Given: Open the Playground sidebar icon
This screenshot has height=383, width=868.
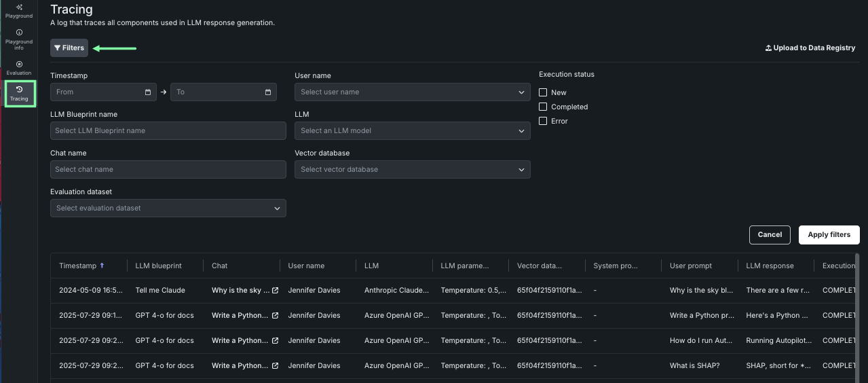Looking at the screenshot, I should pyautogui.click(x=19, y=10).
